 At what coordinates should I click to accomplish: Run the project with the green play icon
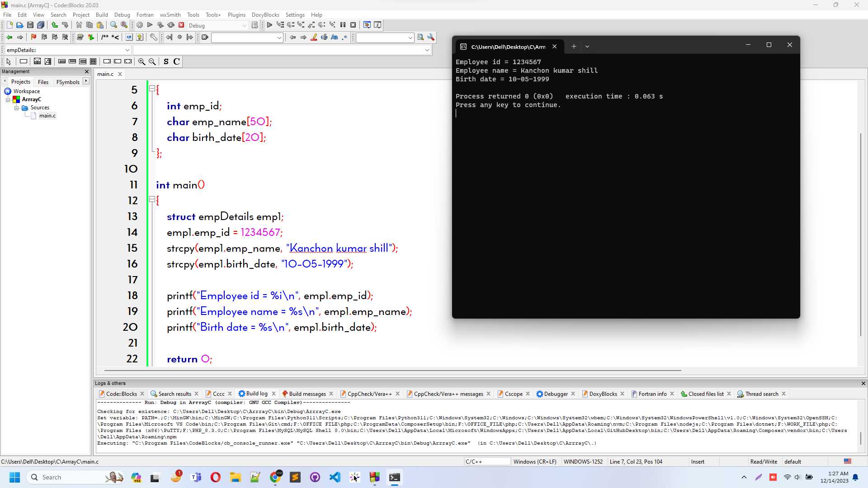coord(150,25)
